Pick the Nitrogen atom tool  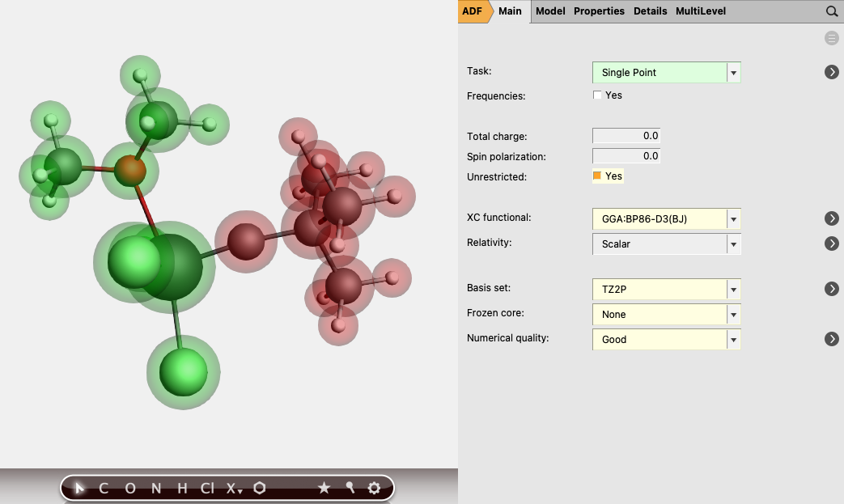pos(156,488)
